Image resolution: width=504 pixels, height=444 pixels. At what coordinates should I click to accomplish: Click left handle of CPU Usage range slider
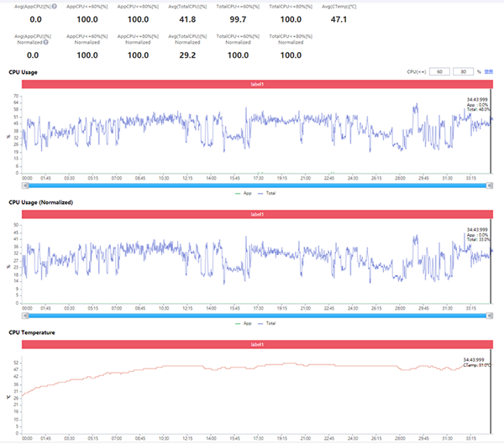26,184
